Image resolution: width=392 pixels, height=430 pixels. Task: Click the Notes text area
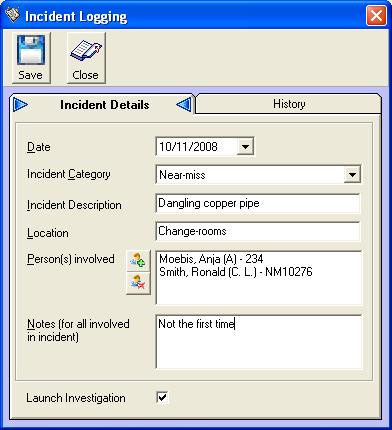tap(259, 342)
